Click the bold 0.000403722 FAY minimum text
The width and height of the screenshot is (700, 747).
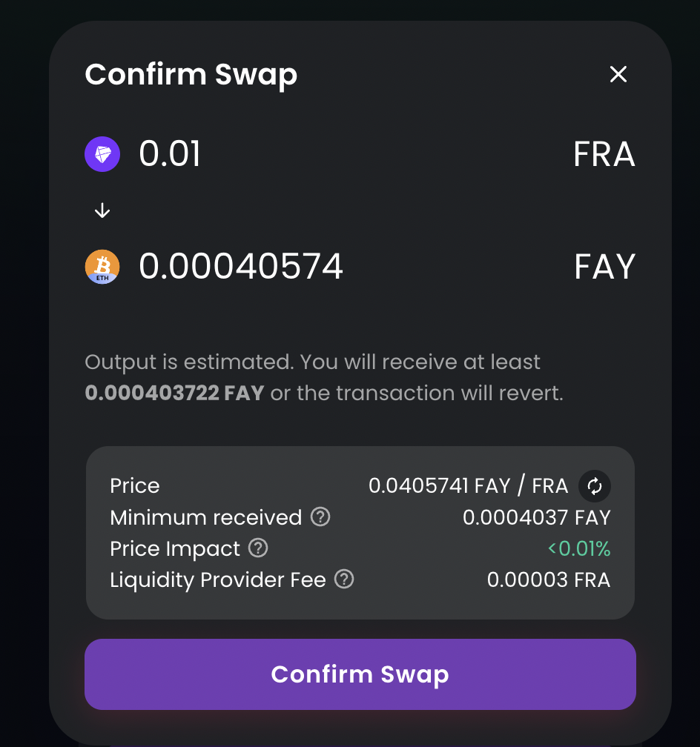point(174,393)
